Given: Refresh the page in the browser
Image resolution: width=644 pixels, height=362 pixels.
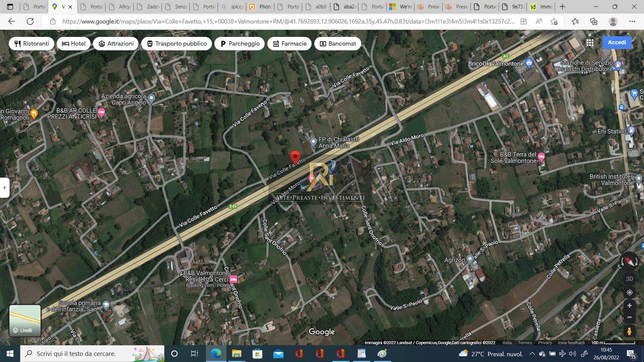Looking at the screenshot, I should [30, 21].
